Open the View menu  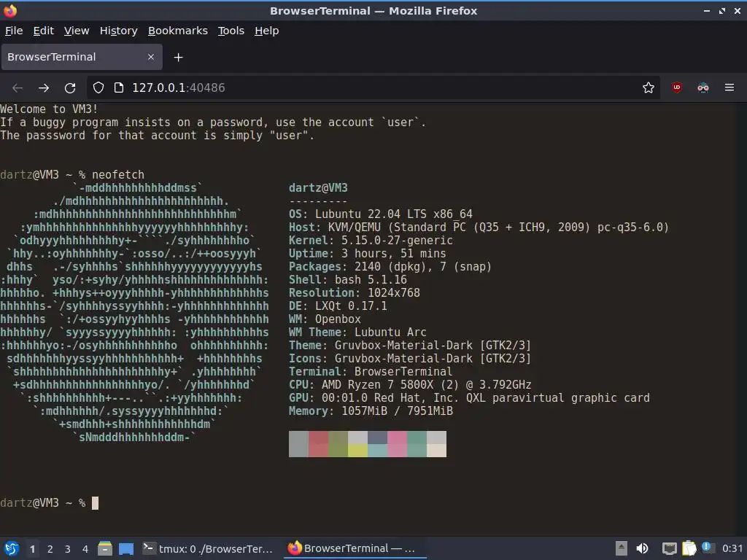click(x=77, y=31)
